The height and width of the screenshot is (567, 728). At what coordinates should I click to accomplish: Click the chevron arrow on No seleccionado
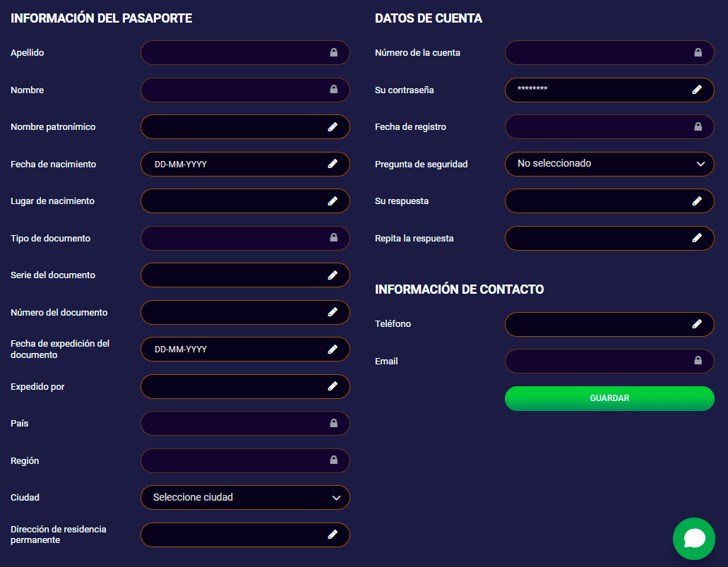[700, 164]
